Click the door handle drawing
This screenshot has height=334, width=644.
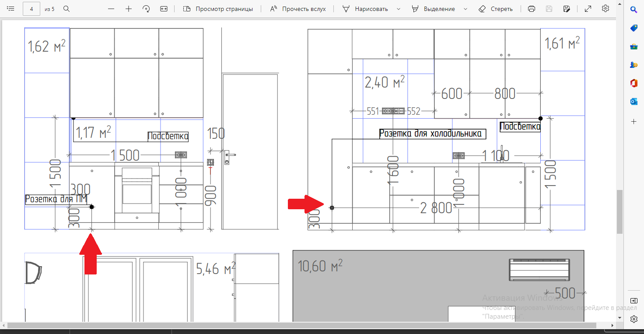coord(229,157)
